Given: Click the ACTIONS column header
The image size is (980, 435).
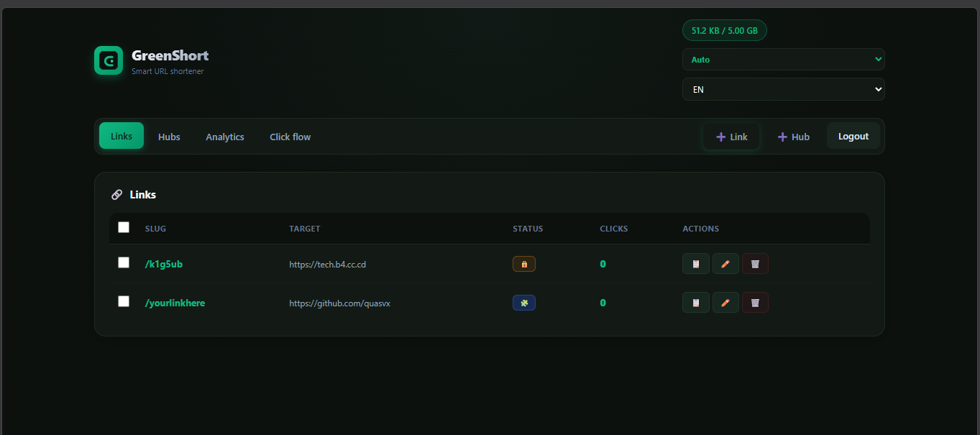Looking at the screenshot, I should (701, 229).
